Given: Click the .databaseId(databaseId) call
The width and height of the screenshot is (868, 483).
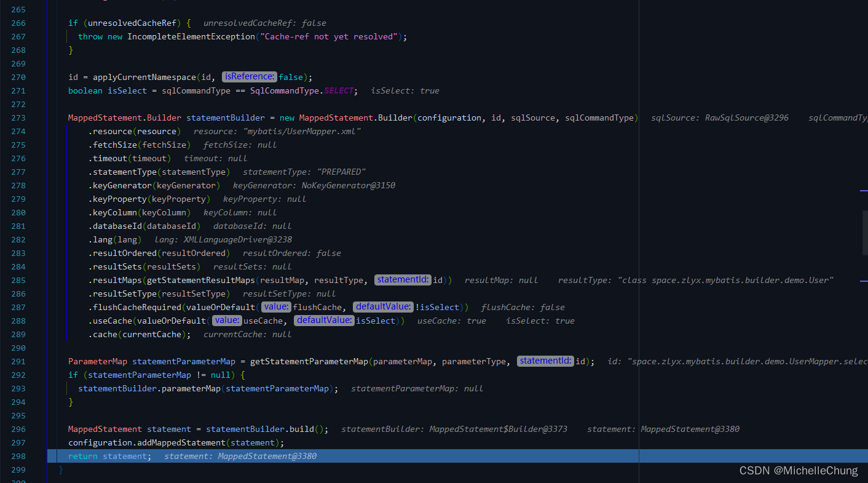Looking at the screenshot, I should click(x=144, y=226).
